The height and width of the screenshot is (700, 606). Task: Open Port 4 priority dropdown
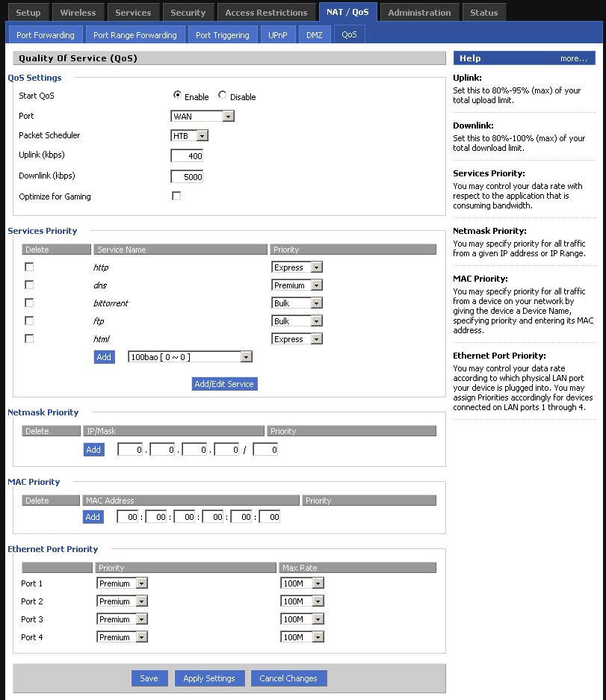(122, 637)
